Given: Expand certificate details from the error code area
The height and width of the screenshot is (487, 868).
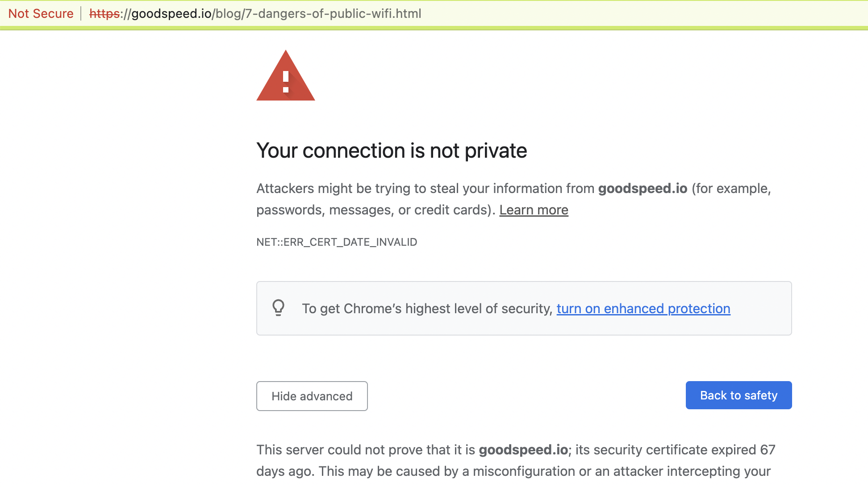Looking at the screenshot, I should pyautogui.click(x=337, y=242).
